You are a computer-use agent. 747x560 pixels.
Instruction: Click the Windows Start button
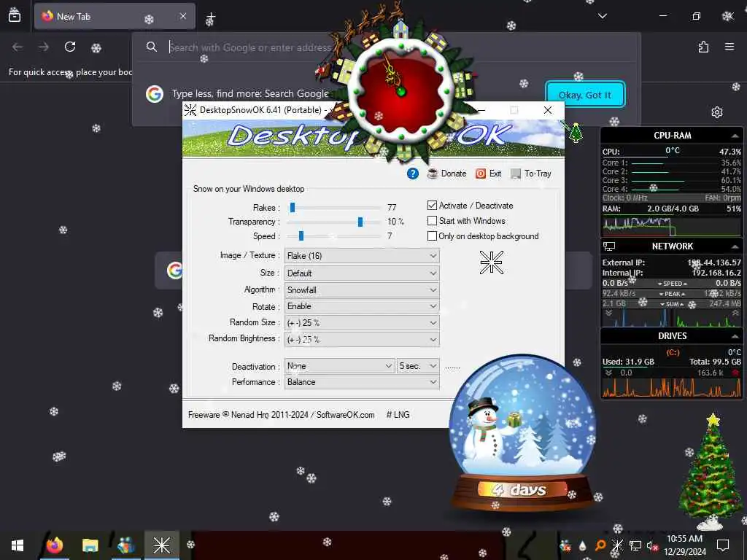coord(18,545)
